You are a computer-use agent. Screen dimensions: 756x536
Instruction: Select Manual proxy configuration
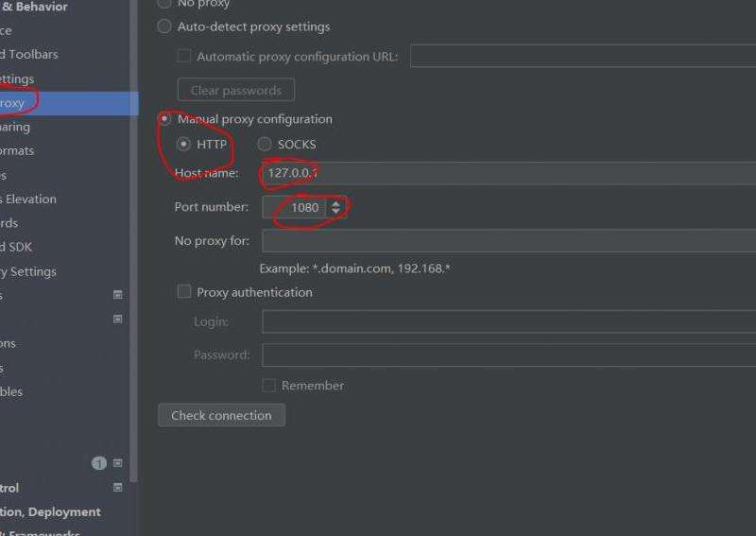165,119
